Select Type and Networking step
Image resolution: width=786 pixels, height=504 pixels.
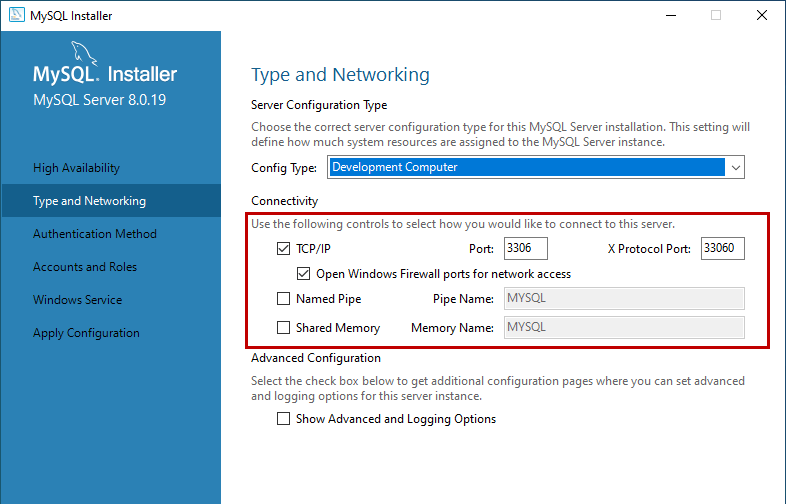110,201
